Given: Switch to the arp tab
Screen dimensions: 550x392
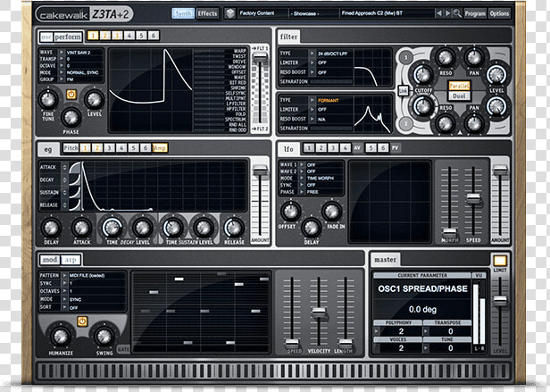Looking at the screenshot, I should tap(71, 260).
